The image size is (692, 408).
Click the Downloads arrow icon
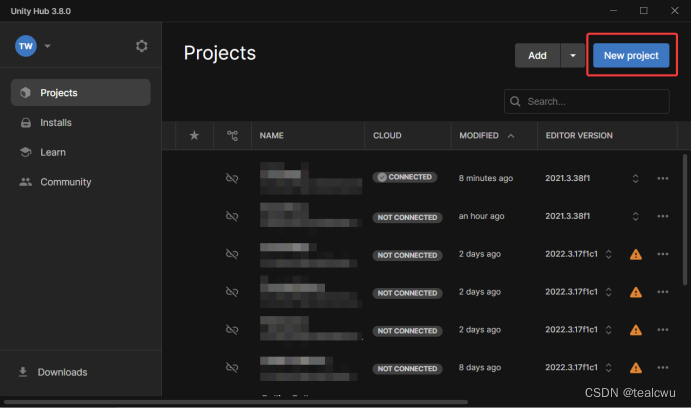click(x=23, y=372)
